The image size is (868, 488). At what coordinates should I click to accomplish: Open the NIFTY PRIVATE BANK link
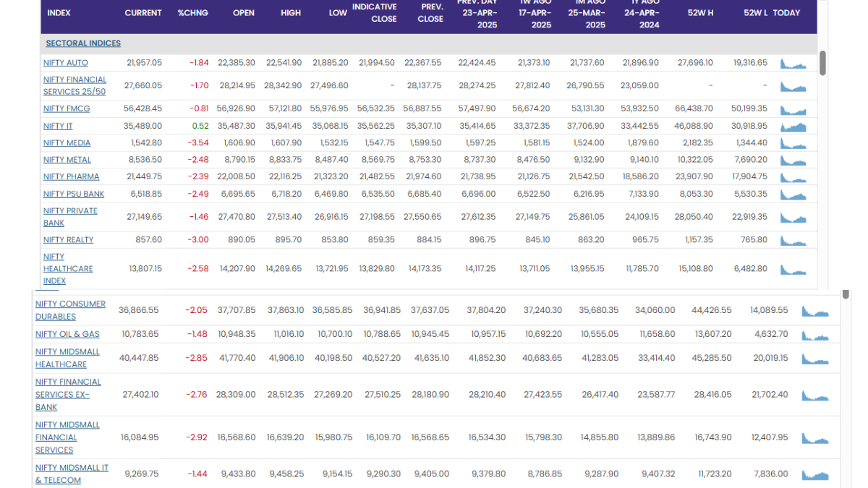pos(70,217)
